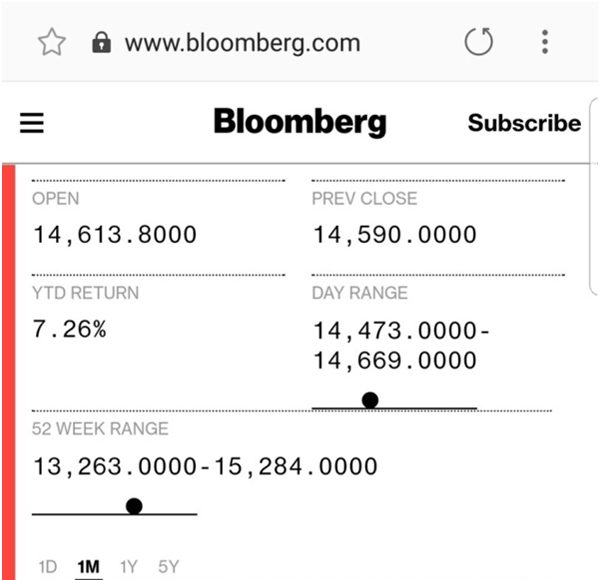The image size is (600, 580).
Task: Select the 1M chart range tab
Action: (88, 567)
